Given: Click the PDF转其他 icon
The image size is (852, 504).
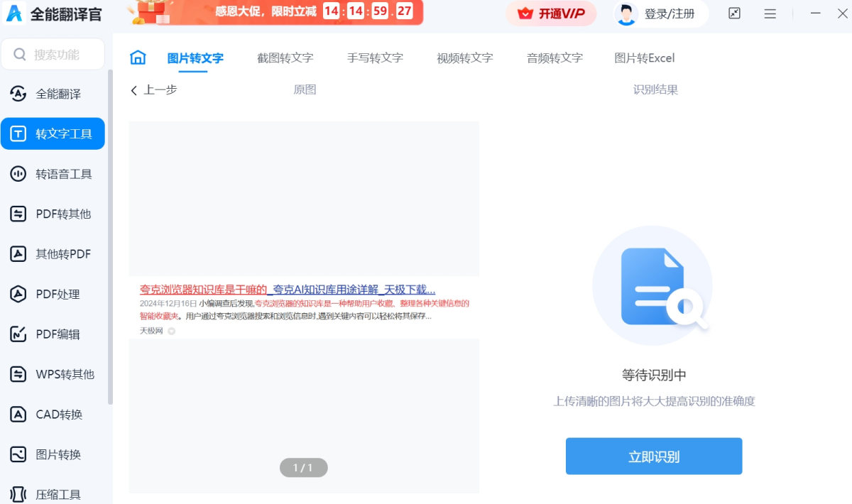Looking at the screenshot, I should click(x=18, y=214).
